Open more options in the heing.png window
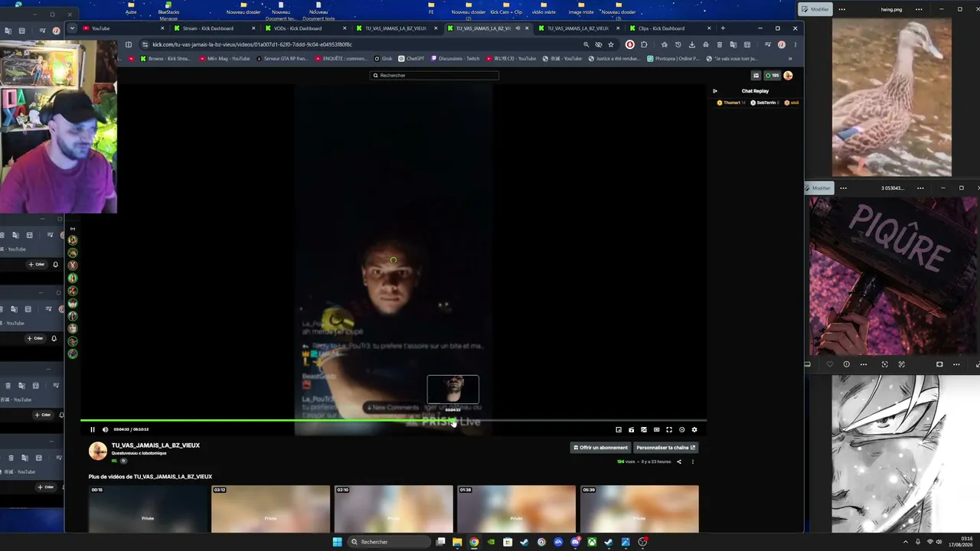The width and height of the screenshot is (980, 551). 842,9
